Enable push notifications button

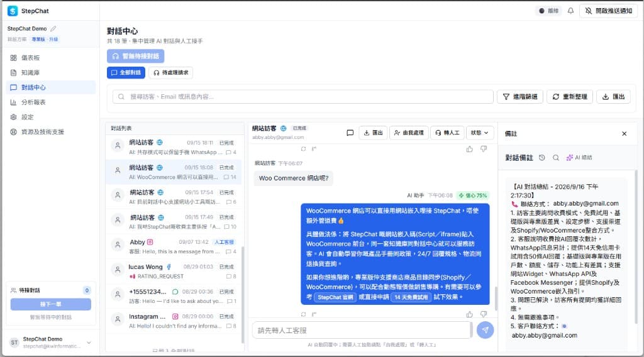pos(609,11)
